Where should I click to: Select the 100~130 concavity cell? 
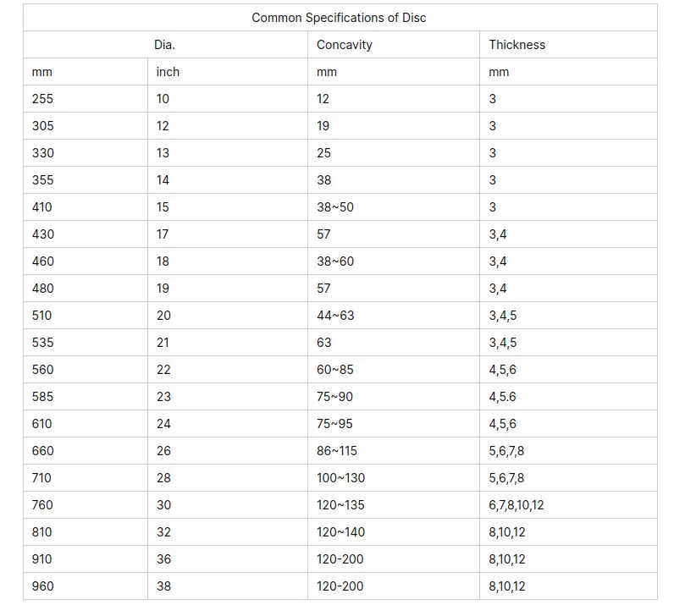340,478
